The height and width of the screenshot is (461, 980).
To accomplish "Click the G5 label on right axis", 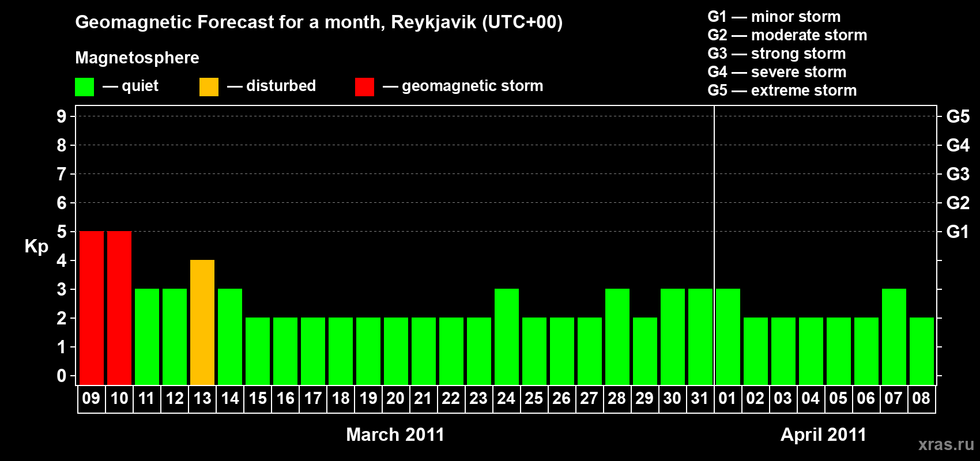I will (958, 116).
